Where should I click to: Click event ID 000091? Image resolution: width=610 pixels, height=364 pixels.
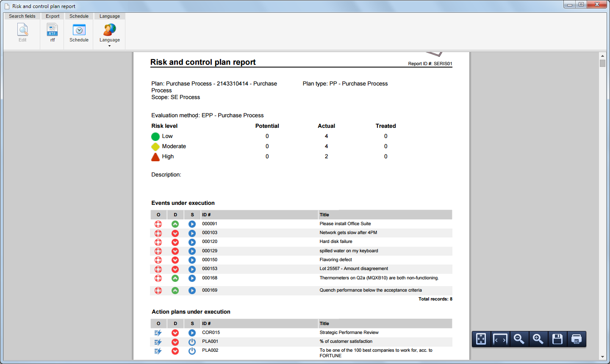click(210, 224)
